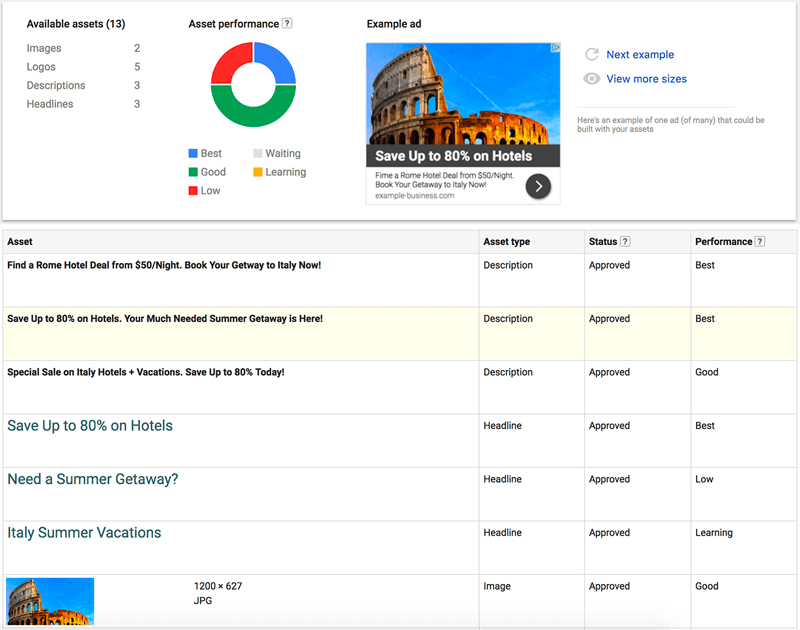Click the refresh icon beside Next example
This screenshot has height=630, width=800.
click(x=591, y=55)
